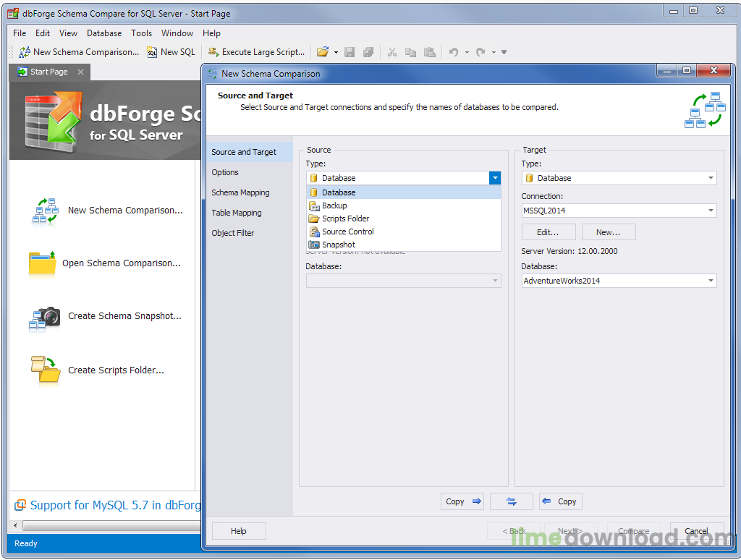Click the Edit connection button
Screen dimensions: 741x560
[548, 232]
